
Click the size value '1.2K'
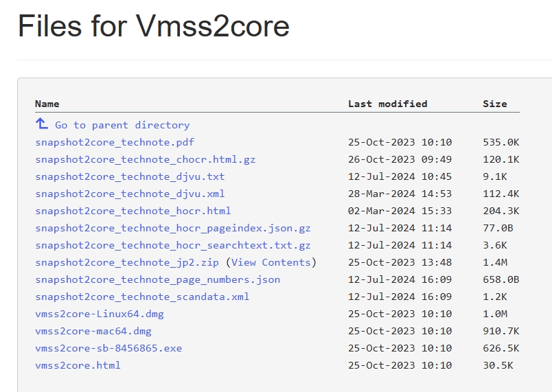point(495,297)
